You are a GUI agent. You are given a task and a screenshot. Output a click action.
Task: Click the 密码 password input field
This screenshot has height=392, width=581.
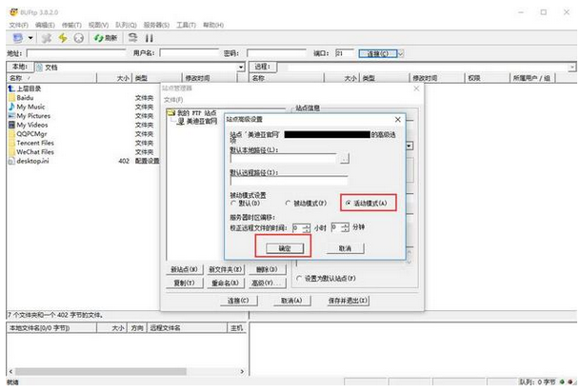[276, 53]
